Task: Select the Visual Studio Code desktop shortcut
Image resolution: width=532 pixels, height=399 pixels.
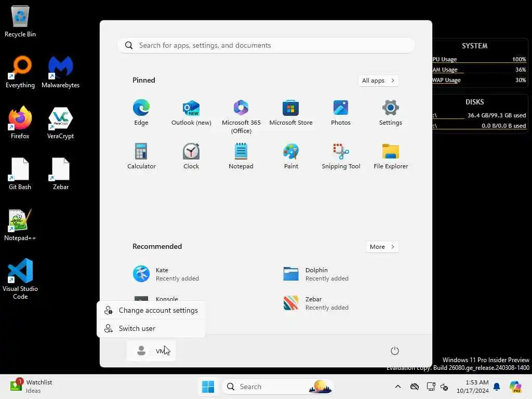Action: 20,279
